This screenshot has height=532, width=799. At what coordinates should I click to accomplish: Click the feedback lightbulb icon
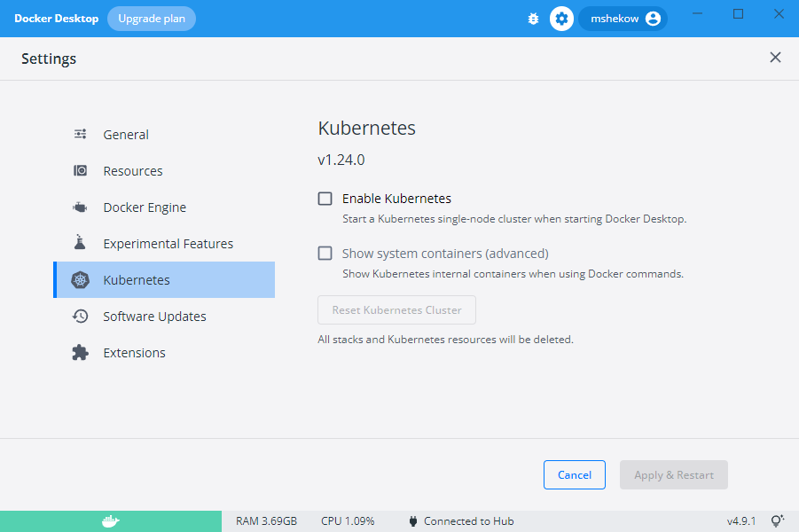point(777,520)
